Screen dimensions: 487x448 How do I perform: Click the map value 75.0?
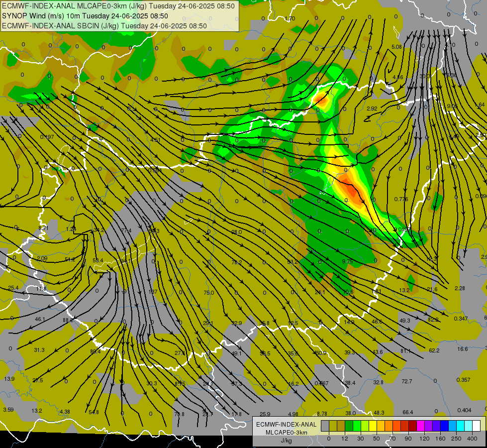click(209, 293)
